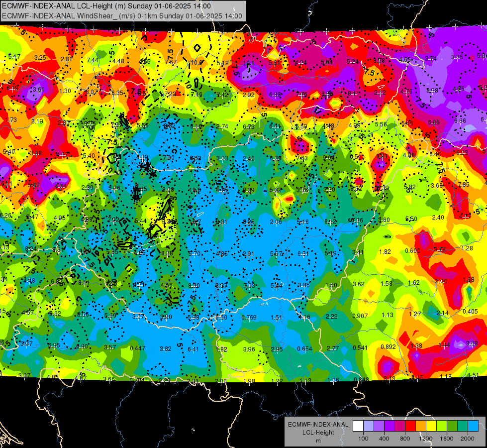
Task: Click the map value 1.30
Action: pos(65,91)
